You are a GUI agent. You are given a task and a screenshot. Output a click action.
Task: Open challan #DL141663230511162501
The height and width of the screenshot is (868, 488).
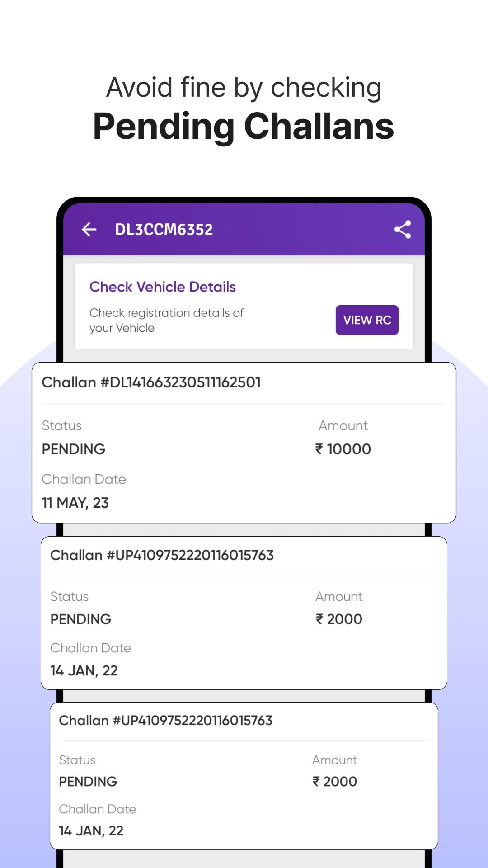(x=151, y=382)
